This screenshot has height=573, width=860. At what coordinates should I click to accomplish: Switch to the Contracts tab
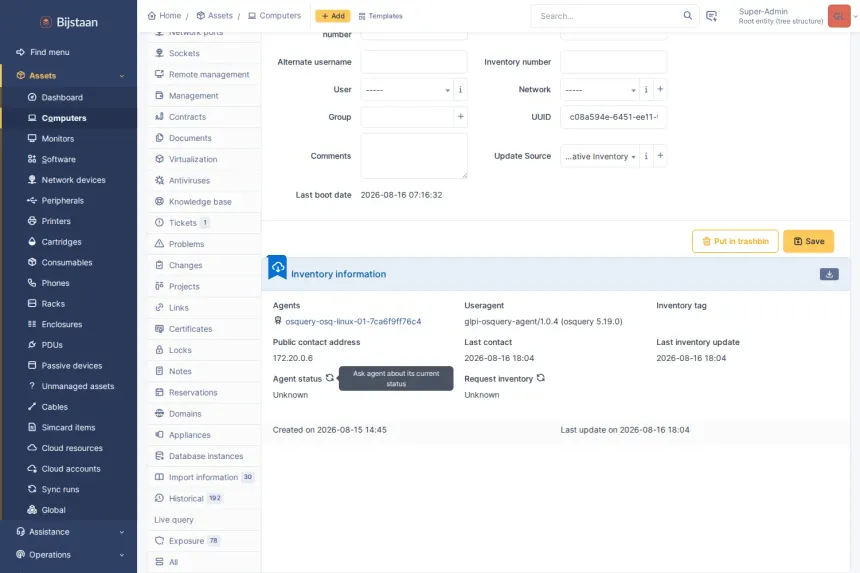point(204,117)
